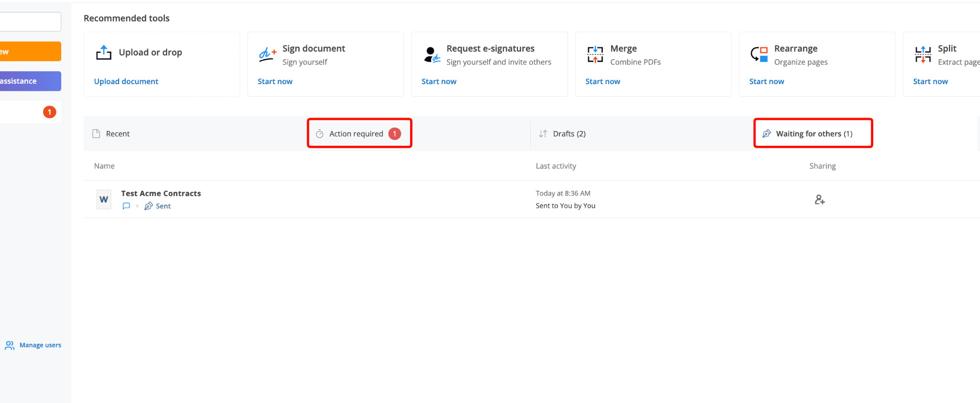
Task: Open the Test Acme Contracts document
Action: [161, 194]
